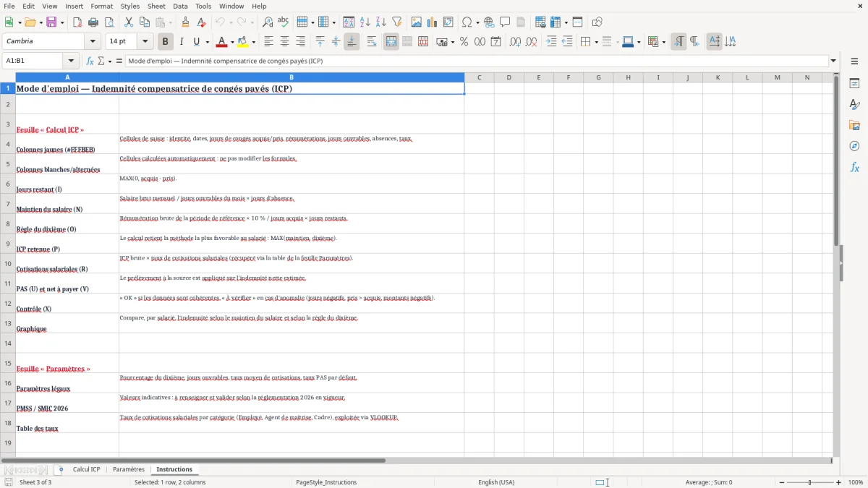The height and width of the screenshot is (488, 868).
Task: Open Print Preview from the toolbar
Action: 109,22
